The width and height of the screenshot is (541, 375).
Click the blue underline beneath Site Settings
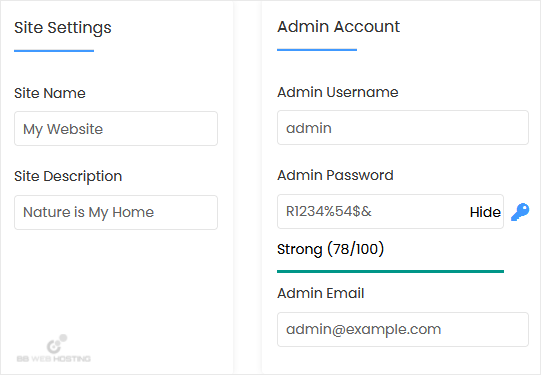click(54, 51)
